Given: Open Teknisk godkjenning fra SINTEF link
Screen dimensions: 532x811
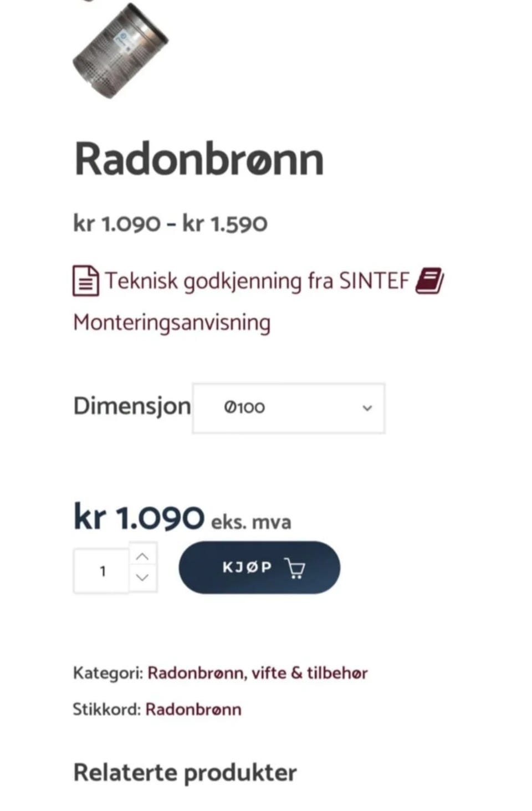Looking at the screenshot, I should click(x=257, y=281).
